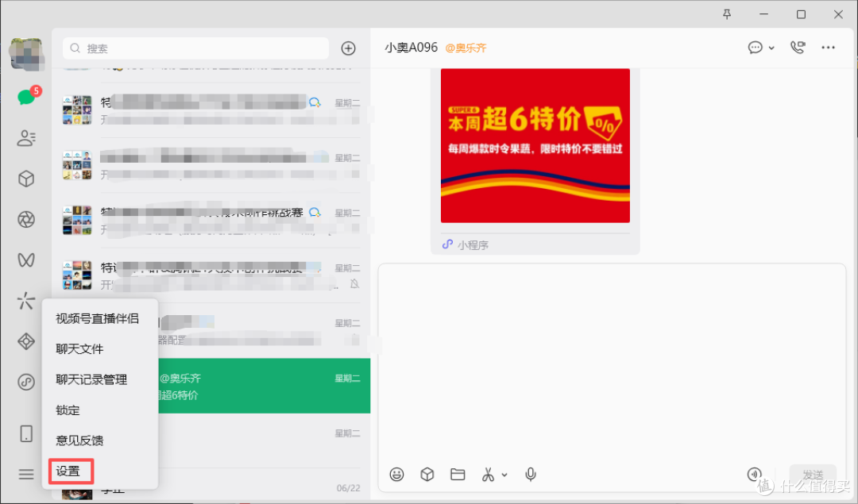Open the 超6特价 mini program card image
858x504 pixels.
click(535, 145)
